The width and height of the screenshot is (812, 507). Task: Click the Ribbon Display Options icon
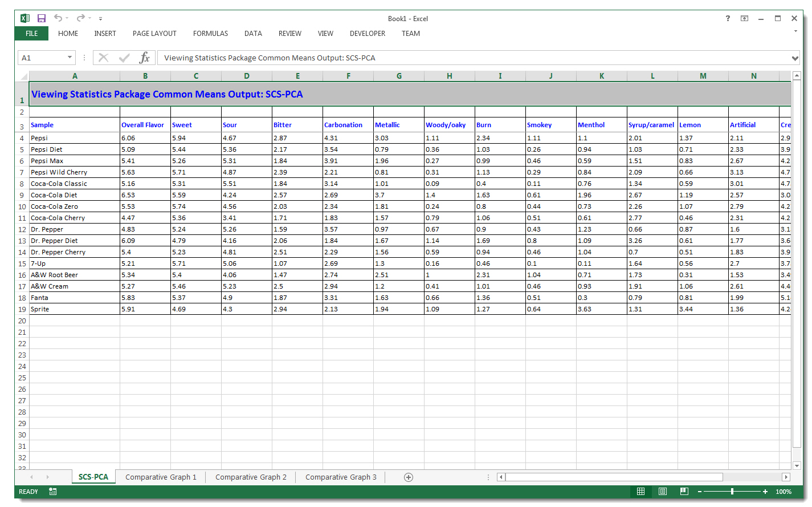click(x=745, y=18)
